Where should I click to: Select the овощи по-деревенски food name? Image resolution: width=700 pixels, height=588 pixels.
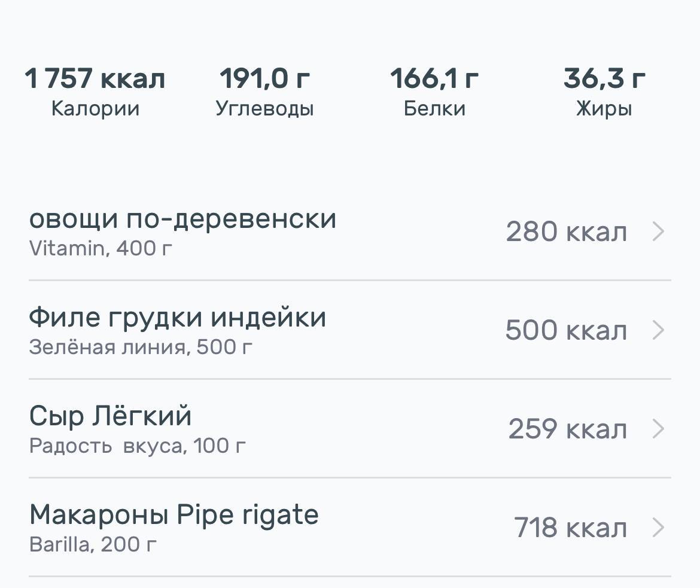point(182,219)
